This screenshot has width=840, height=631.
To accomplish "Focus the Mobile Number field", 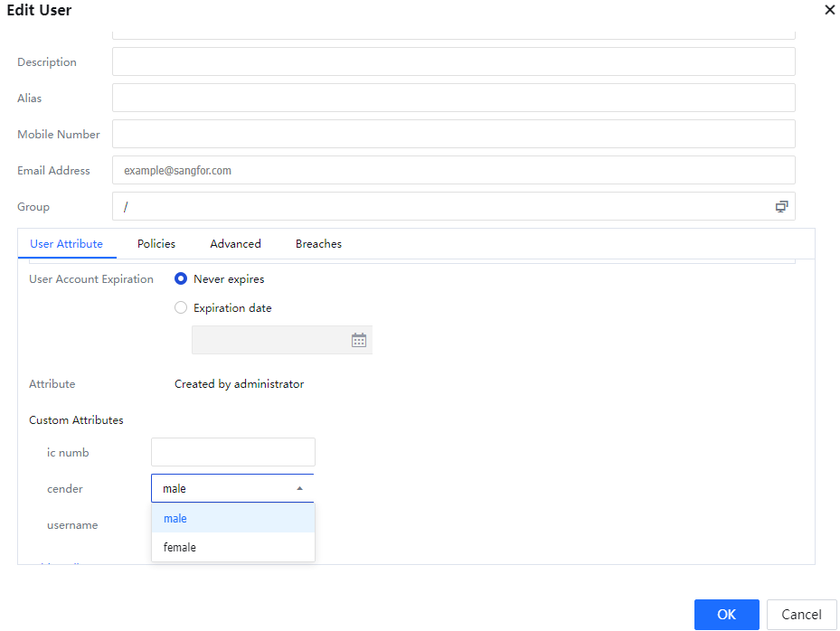I will pyautogui.click(x=453, y=134).
